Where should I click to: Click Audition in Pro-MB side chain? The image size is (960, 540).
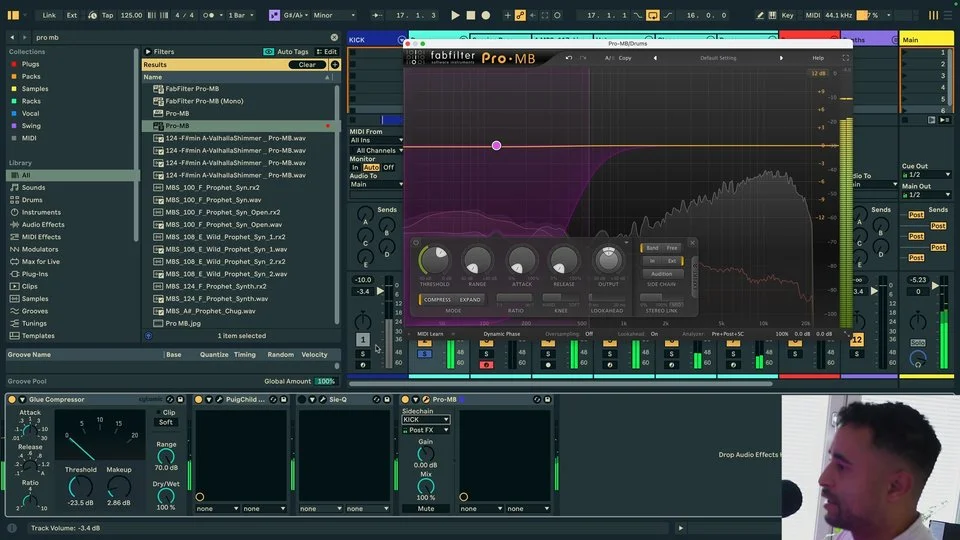tap(661, 274)
